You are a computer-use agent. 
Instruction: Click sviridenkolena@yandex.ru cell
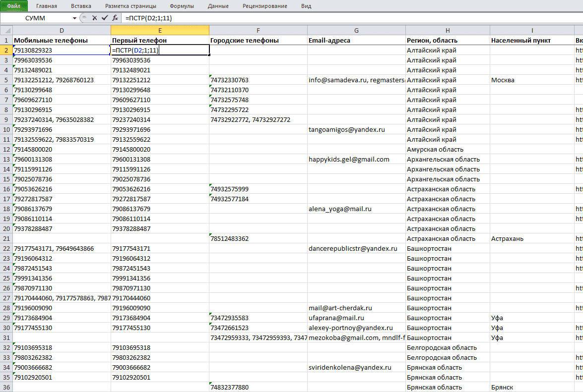(356, 367)
